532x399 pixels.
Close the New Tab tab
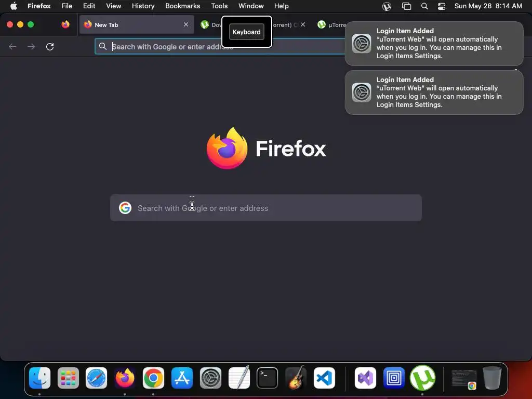[x=186, y=24]
